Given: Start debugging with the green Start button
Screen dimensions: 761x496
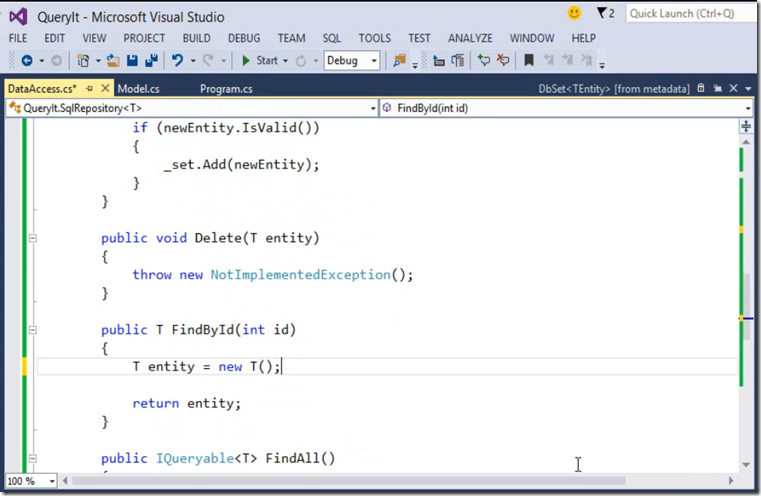Looking at the screenshot, I should point(260,61).
